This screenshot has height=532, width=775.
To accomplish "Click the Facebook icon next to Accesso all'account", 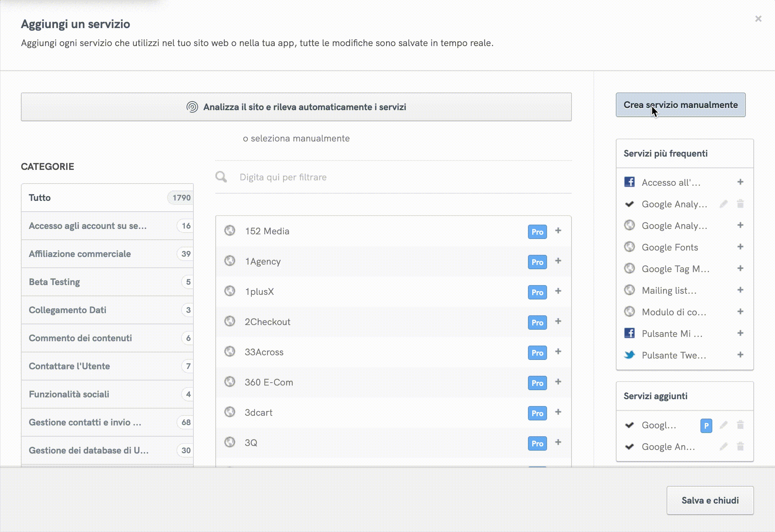I will (630, 182).
